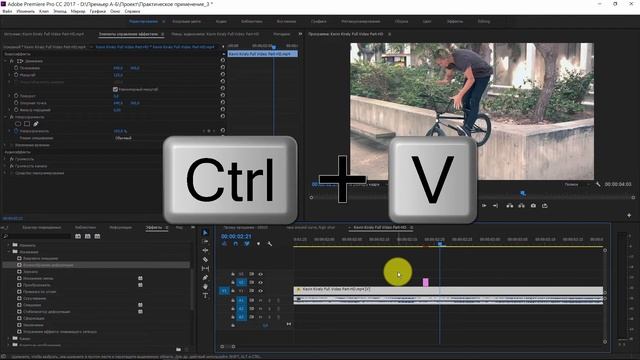Reset the Scale parameter in Effect Controls
This screenshot has width=640, height=360.
pyautogui.click(x=223, y=74)
